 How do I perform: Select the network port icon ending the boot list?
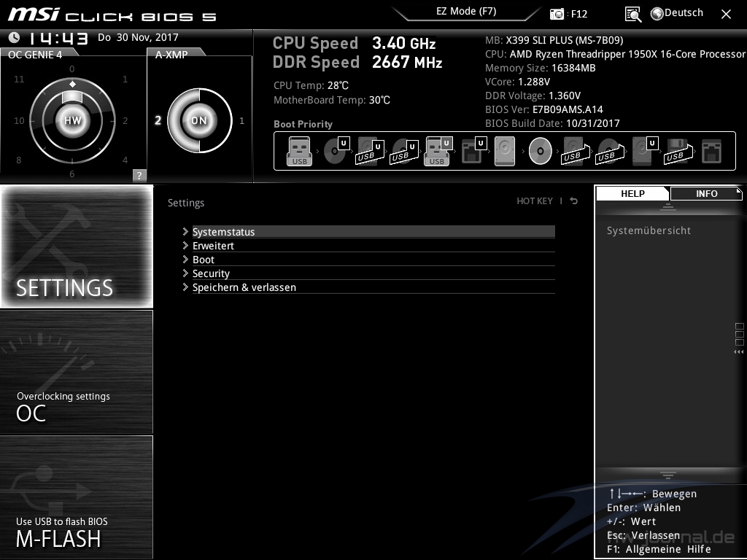[x=712, y=152]
